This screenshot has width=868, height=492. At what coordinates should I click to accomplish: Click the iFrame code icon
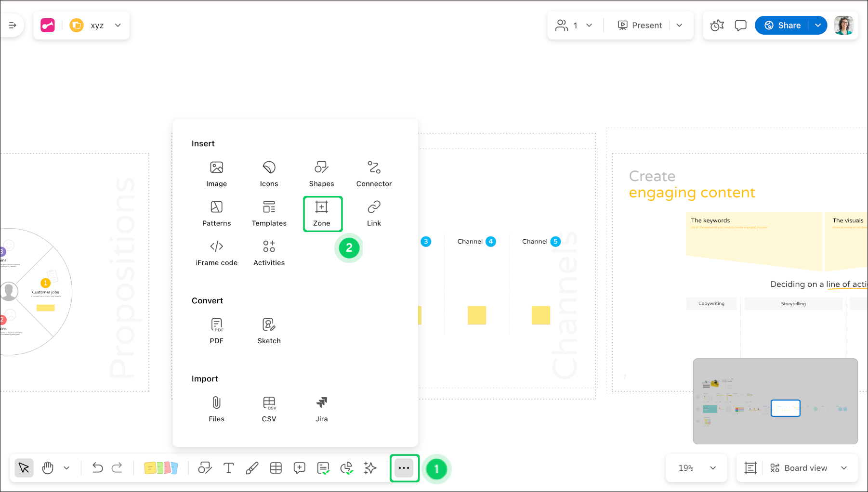(216, 253)
